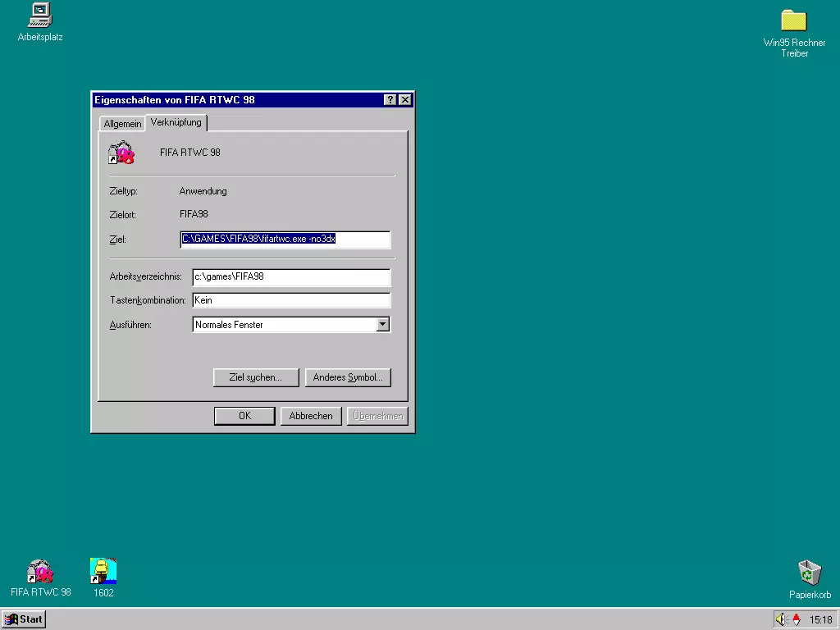Viewport: 840px width, 630px height.
Task: Select the Verknüpfung tab
Action: pyautogui.click(x=176, y=122)
